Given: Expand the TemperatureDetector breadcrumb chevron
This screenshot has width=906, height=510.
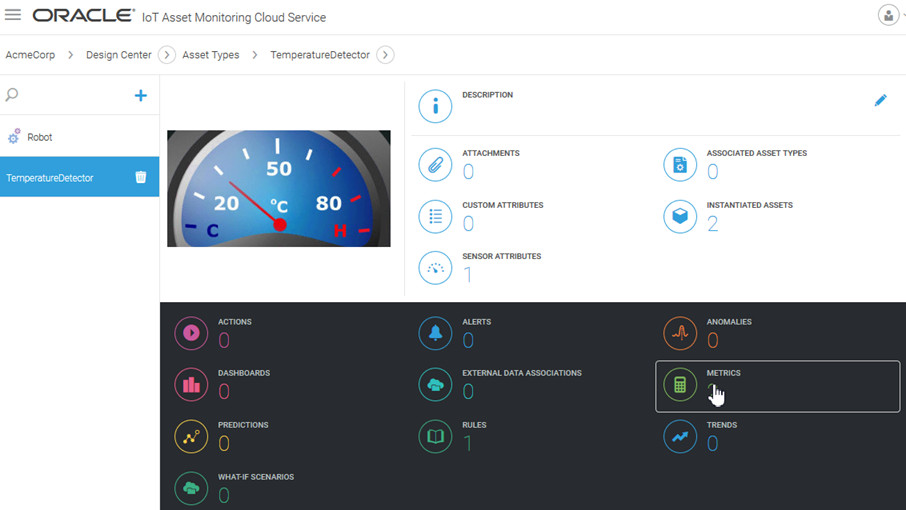Looking at the screenshot, I should pyautogui.click(x=385, y=55).
